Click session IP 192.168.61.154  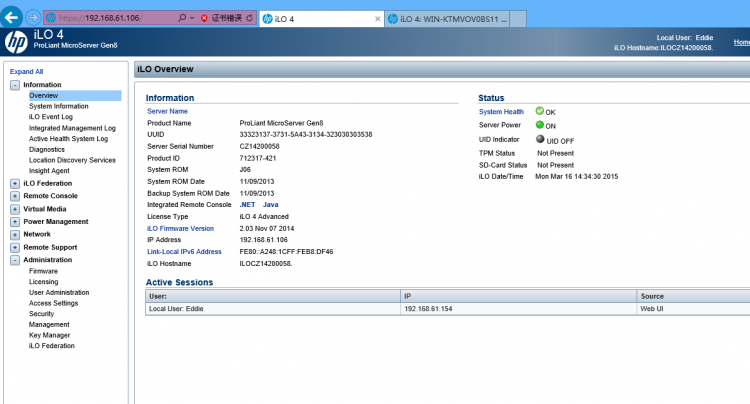[x=428, y=309]
